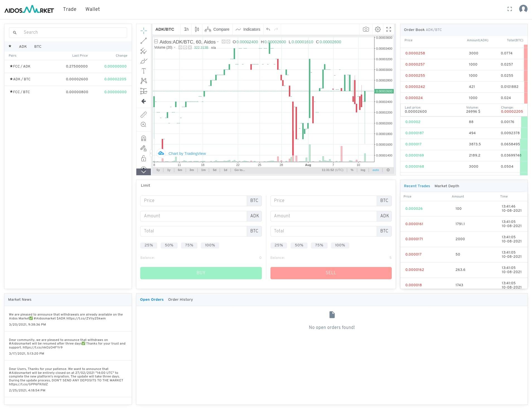
Task: Open the measure ruler tool
Action: pos(144,114)
